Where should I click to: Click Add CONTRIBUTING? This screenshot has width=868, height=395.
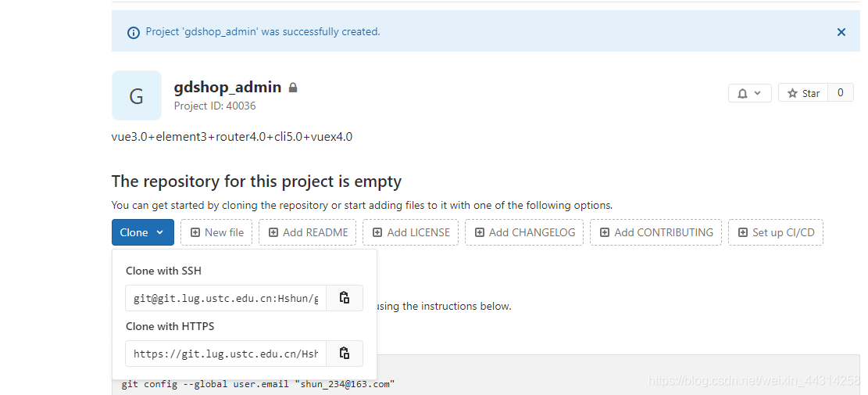pyautogui.click(x=656, y=232)
